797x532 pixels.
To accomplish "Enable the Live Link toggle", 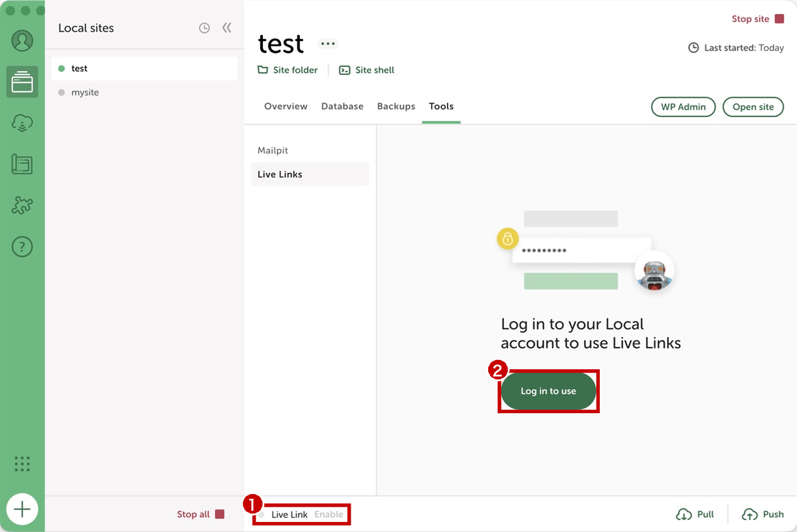I will pyautogui.click(x=329, y=515).
